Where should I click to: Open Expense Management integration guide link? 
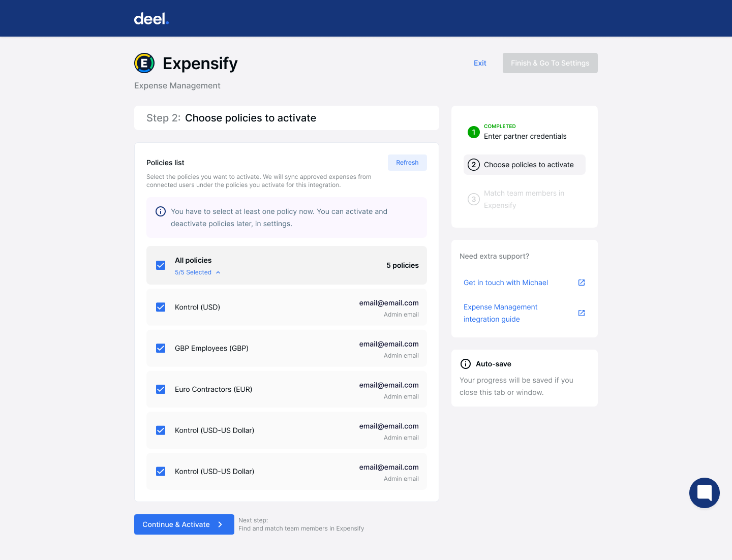click(501, 313)
